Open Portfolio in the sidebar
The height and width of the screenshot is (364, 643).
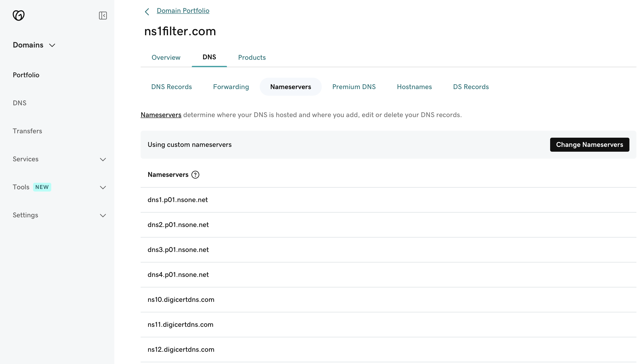coord(26,75)
